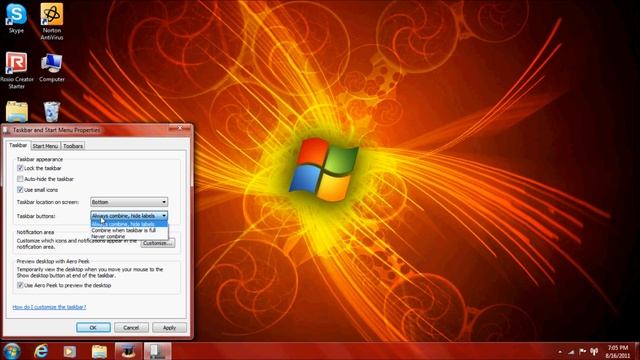Open the network signal tray icon

pos(571,352)
